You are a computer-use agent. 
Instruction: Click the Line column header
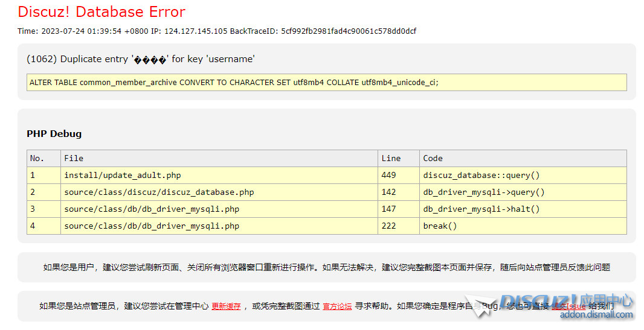398,158
